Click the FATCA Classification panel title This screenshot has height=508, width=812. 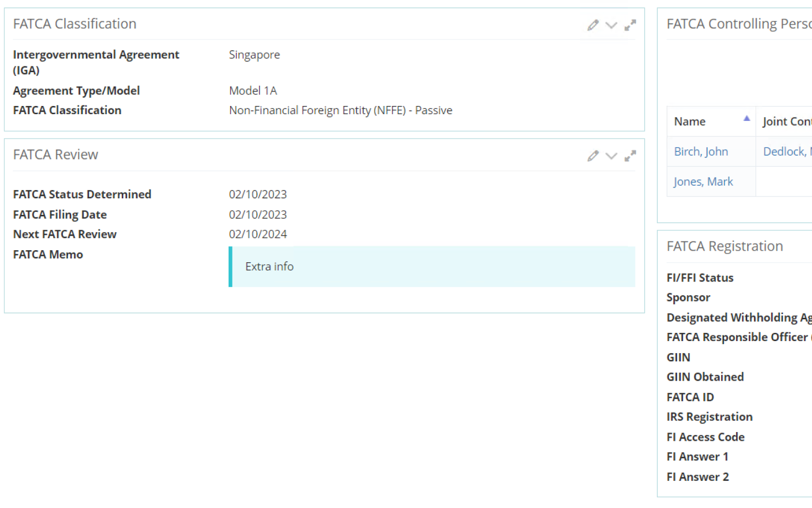click(x=75, y=24)
